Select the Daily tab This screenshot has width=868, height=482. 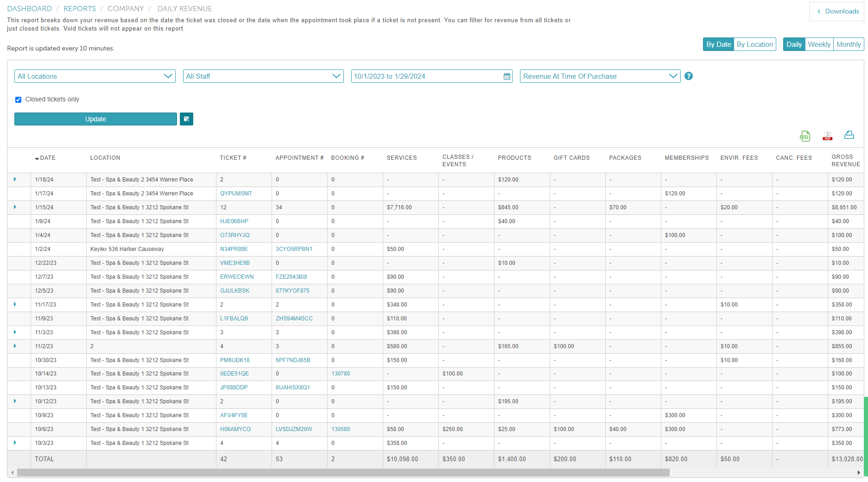(x=794, y=44)
